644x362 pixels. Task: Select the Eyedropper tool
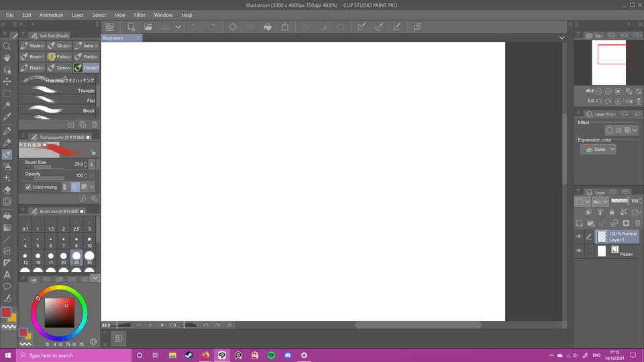(7, 117)
